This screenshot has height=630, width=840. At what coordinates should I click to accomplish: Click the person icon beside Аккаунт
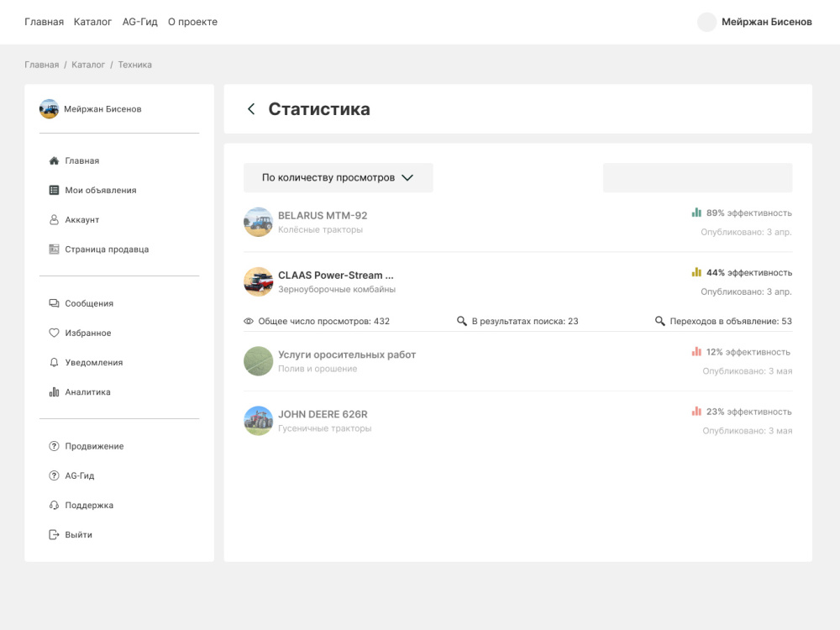[x=54, y=219]
